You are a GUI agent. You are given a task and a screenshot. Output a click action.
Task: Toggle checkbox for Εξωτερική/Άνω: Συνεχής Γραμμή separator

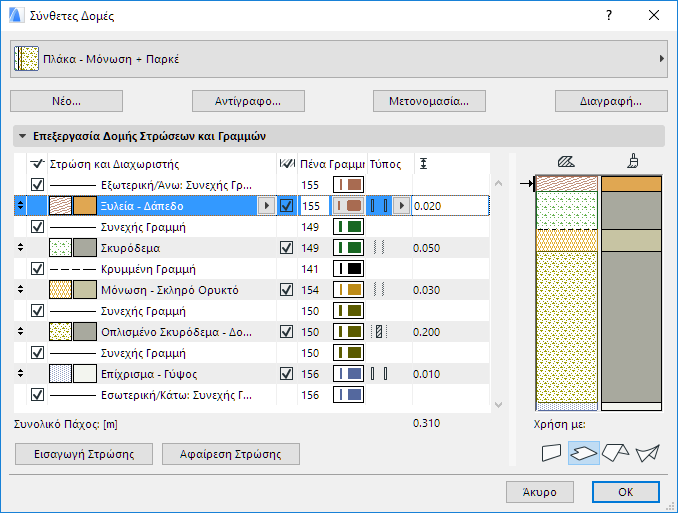[x=38, y=185]
